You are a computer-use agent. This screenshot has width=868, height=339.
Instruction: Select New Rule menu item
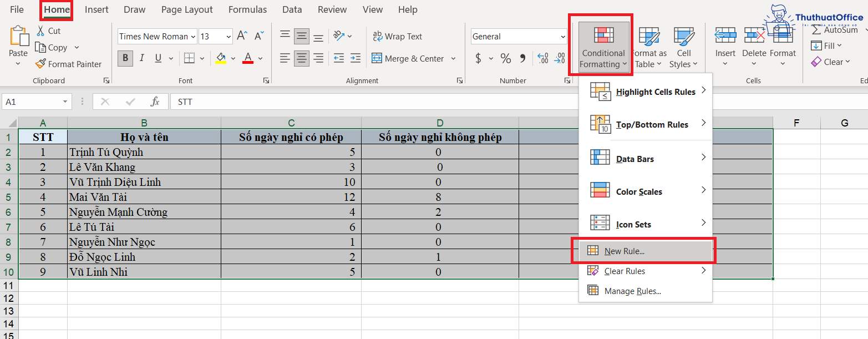click(646, 251)
